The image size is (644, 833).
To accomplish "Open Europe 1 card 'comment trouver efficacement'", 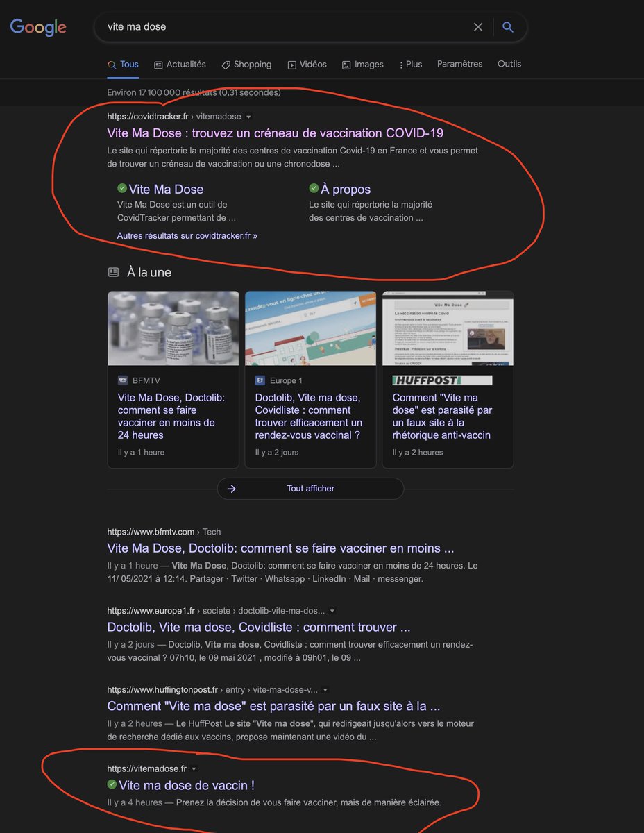I will coord(309,416).
